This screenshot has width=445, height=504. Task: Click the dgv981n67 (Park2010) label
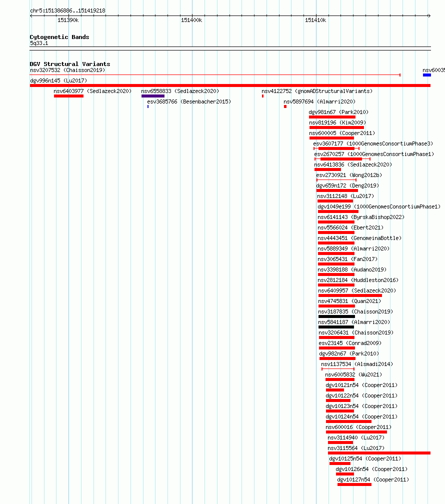(x=338, y=112)
